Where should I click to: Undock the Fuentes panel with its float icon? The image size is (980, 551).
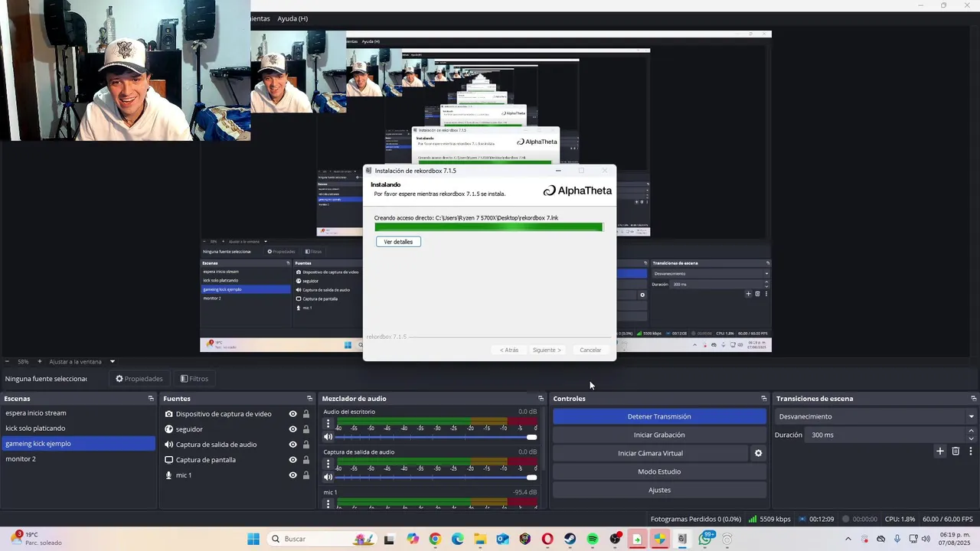point(309,399)
